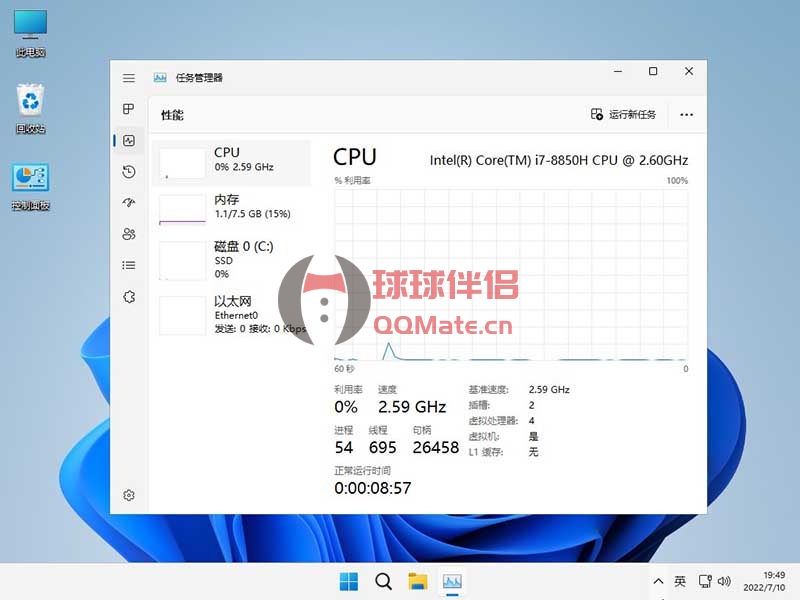The width and height of the screenshot is (800, 600).
Task: Open Task Manager settings gear
Action: (129, 495)
